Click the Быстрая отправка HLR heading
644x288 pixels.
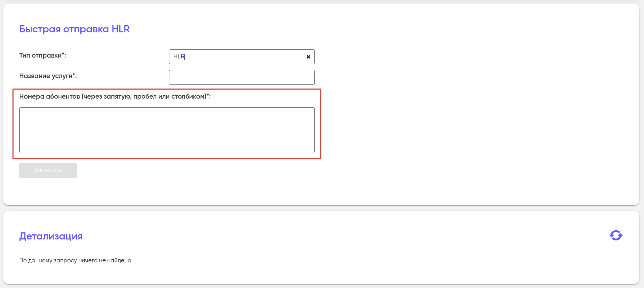click(74, 29)
